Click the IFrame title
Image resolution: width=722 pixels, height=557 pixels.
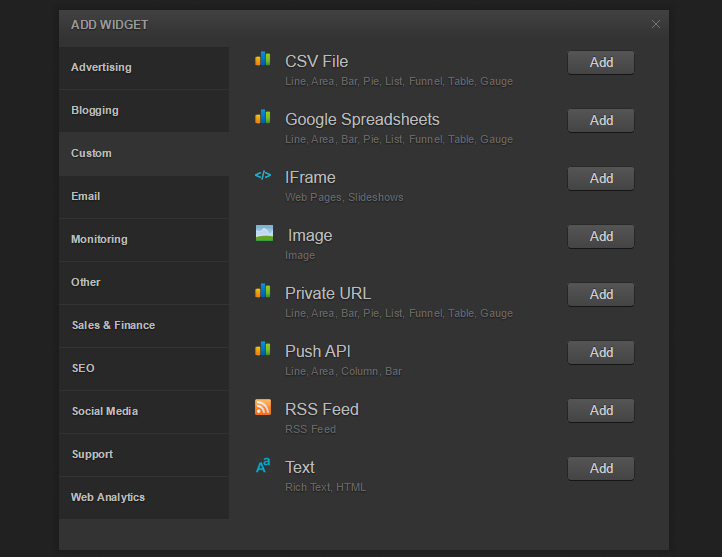click(310, 178)
